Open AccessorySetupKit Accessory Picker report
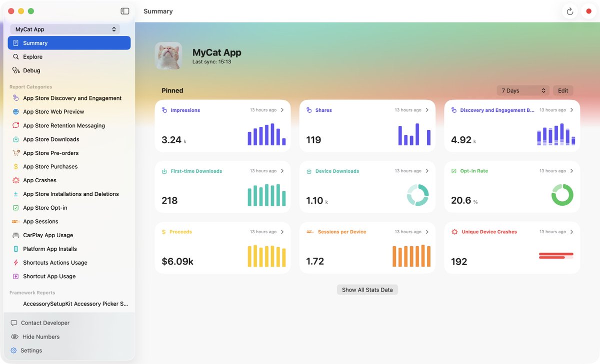 69,304
